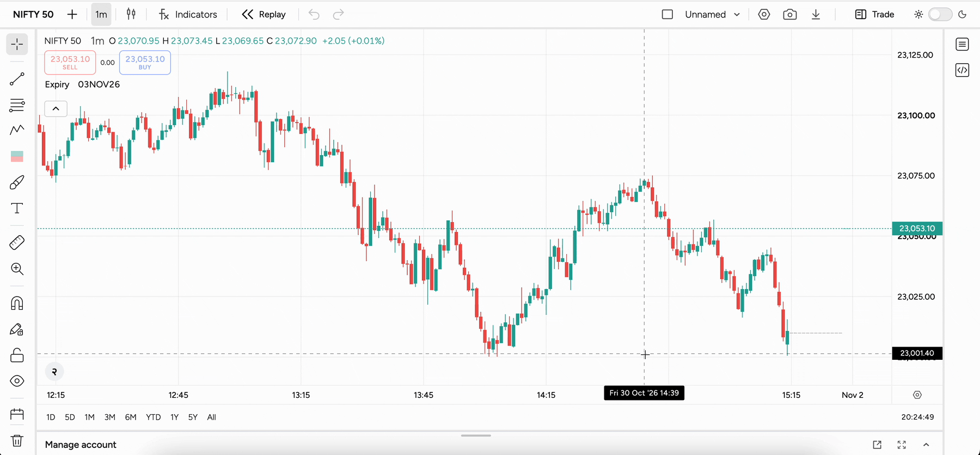Open chart settings hexagon icon
The height and width of the screenshot is (455, 980).
(x=764, y=15)
